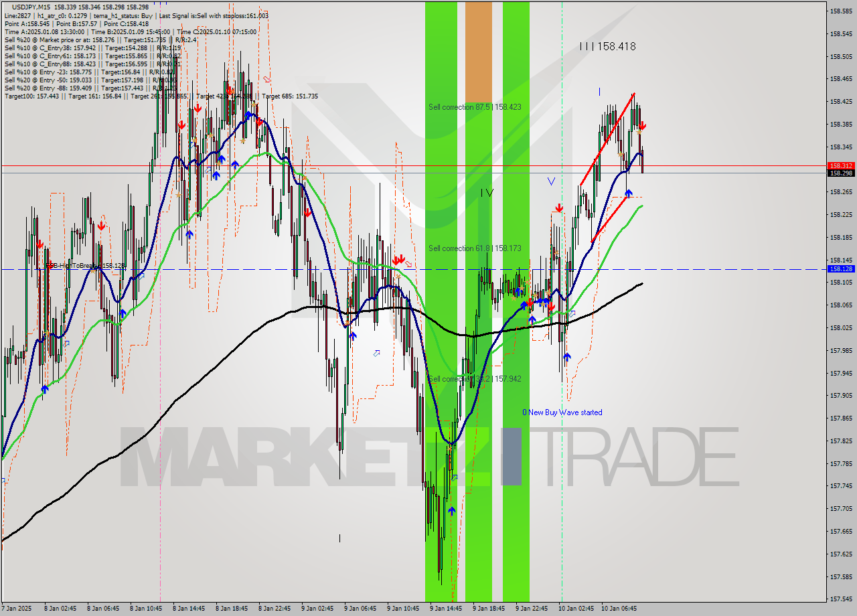The image size is (857, 616).
Task: Click the orange rectangle above the Sell correction 87.5 label
Action: tap(479, 52)
